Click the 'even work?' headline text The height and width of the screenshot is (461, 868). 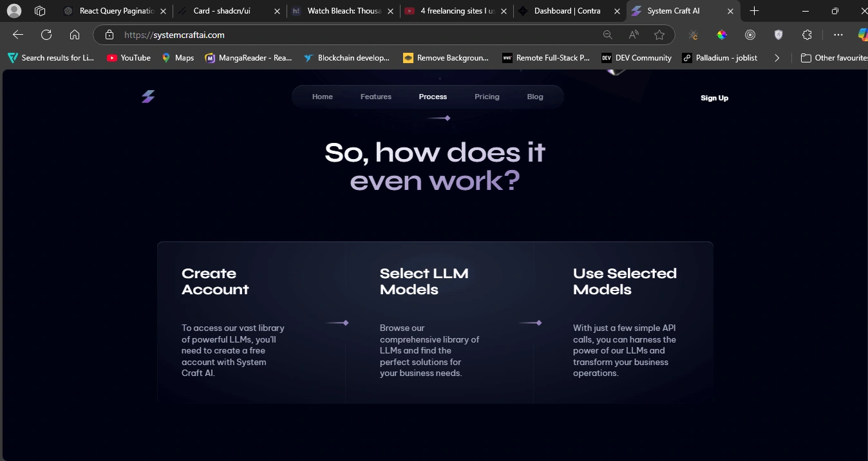pyautogui.click(x=435, y=180)
